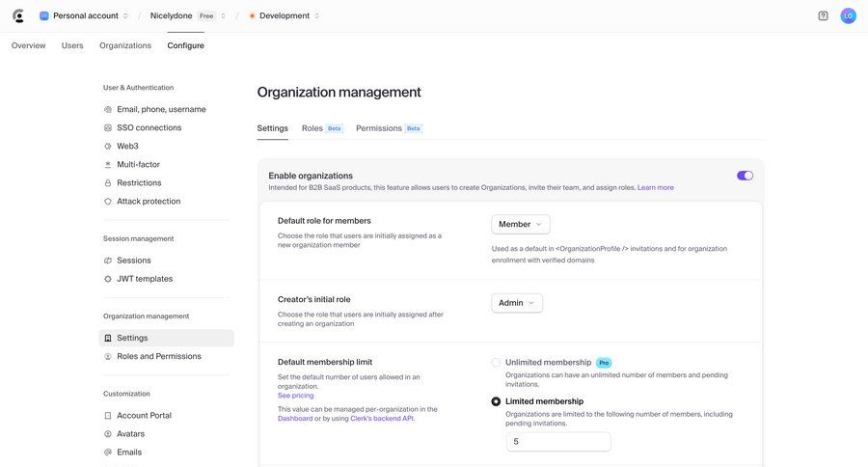Click the Free plan badge
The height and width of the screenshot is (467, 868).
tap(206, 16)
